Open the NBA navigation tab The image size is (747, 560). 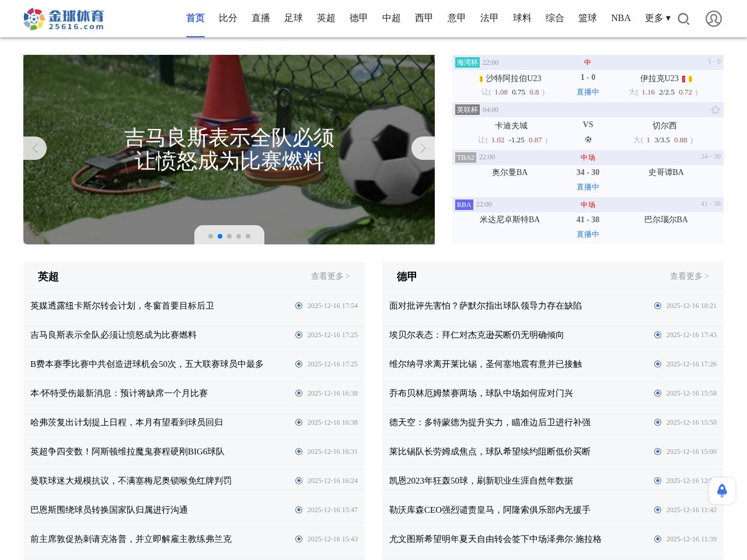[620, 18]
